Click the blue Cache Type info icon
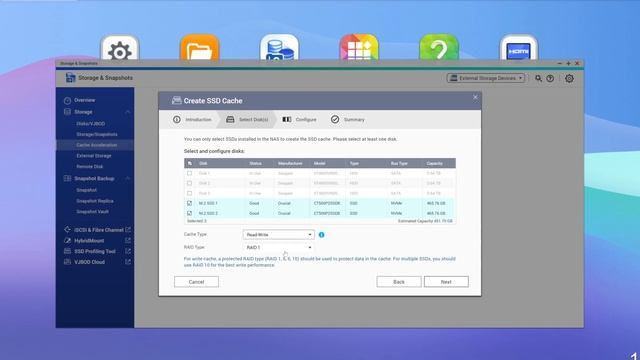 [x=322, y=235]
